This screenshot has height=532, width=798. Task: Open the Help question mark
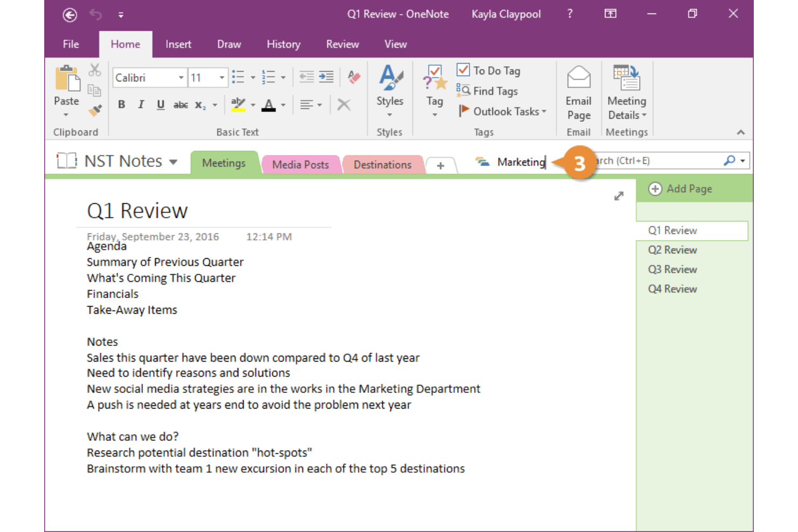[x=570, y=14]
